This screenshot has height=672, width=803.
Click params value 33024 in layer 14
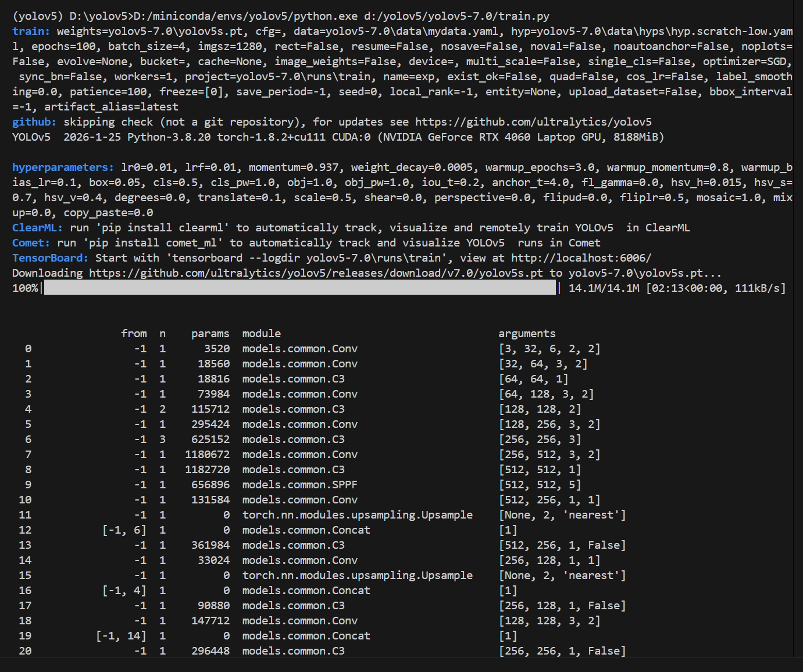[213, 560]
